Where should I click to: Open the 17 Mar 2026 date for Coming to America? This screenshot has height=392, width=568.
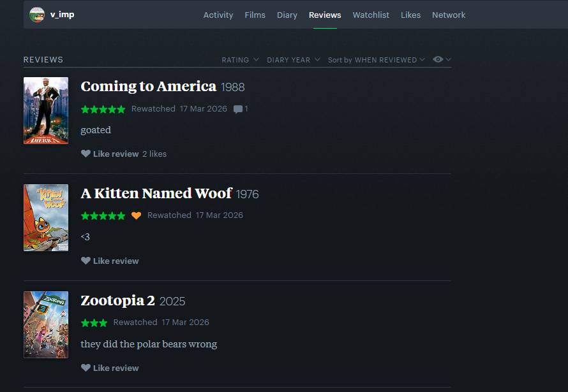pos(204,109)
